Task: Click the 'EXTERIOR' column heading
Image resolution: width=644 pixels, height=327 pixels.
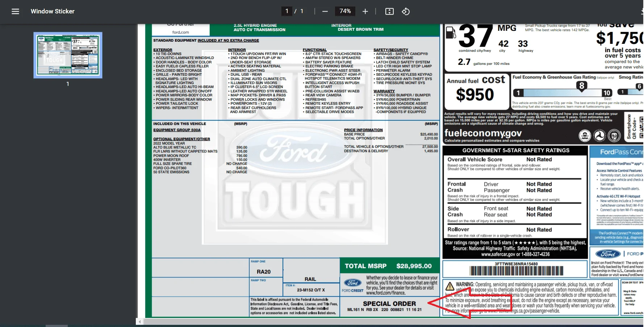Action: 163,50
